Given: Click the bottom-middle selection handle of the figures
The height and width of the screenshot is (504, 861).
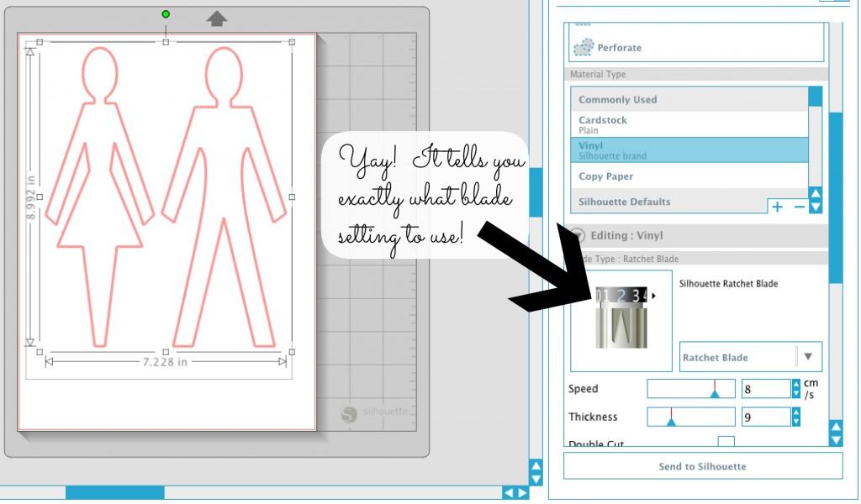Looking at the screenshot, I should point(166,351).
